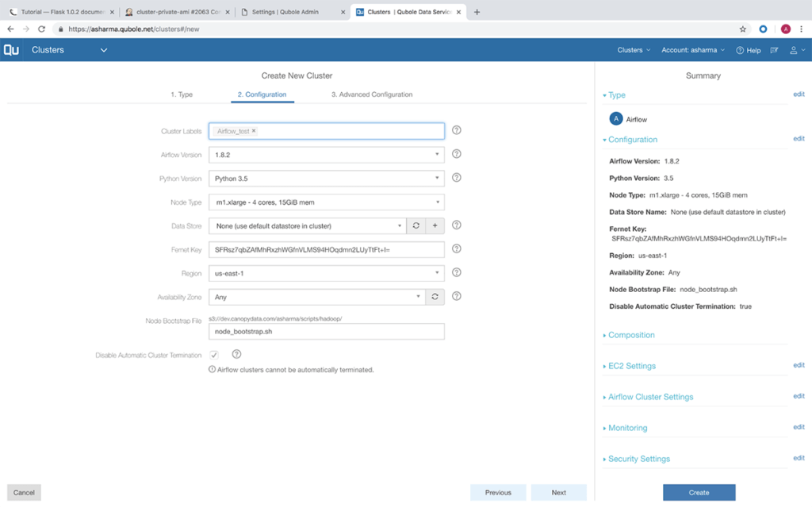Open help icon next to Fernet Key

coord(456,248)
